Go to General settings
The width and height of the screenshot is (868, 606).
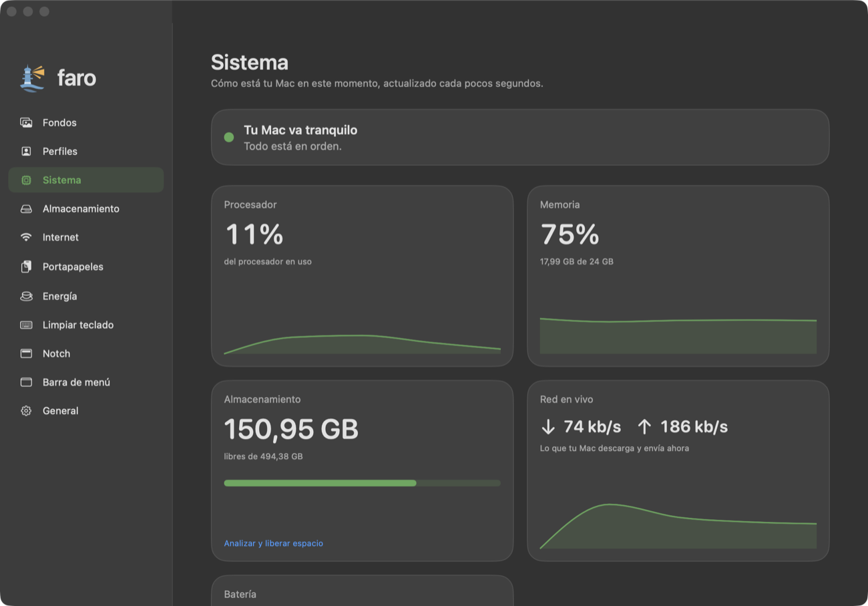pyautogui.click(x=86, y=411)
